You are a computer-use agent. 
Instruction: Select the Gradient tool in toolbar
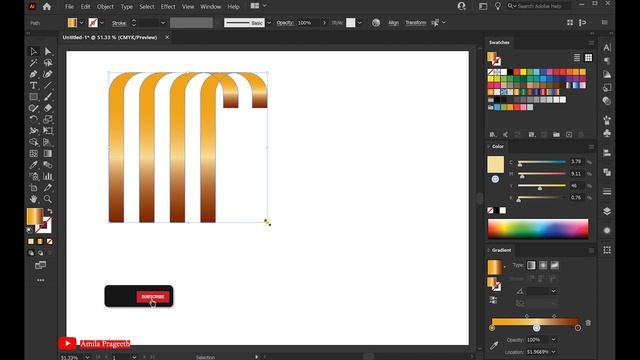pos(48,154)
